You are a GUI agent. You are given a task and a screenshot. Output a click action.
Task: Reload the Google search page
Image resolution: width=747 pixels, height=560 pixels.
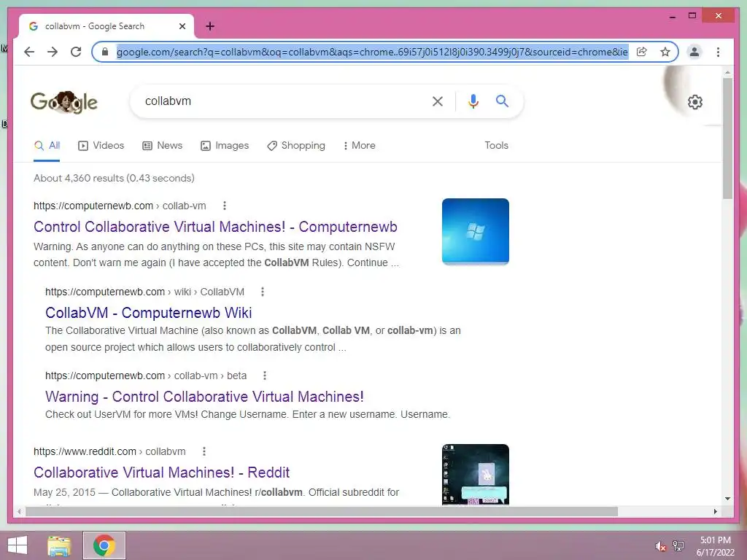click(76, 52)
